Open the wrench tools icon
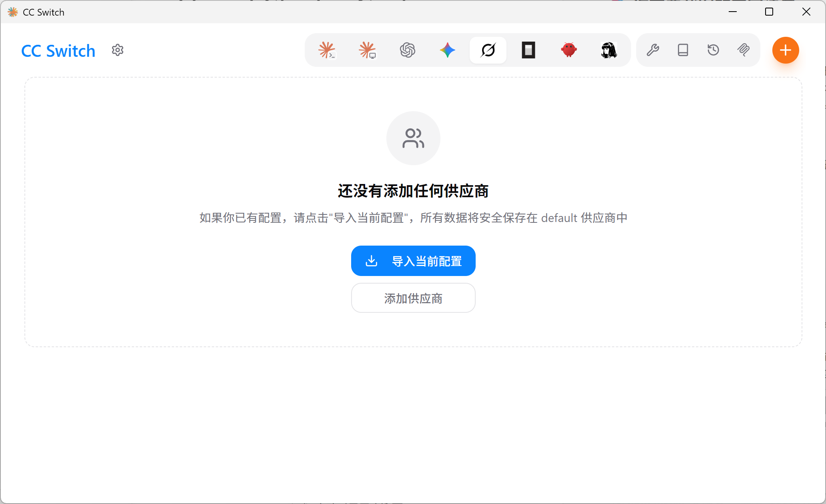 click(653, 50)
